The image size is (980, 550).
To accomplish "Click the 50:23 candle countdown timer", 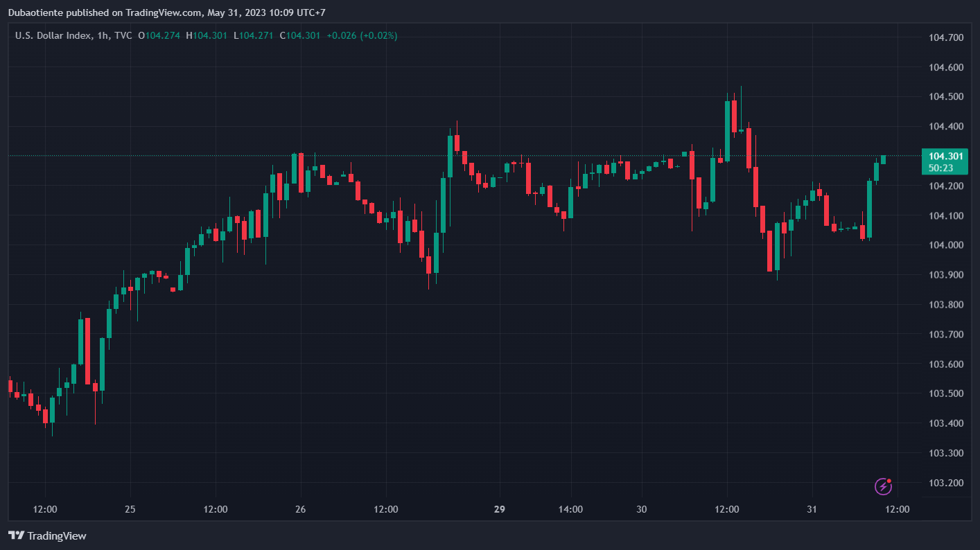I will point(940,168).
